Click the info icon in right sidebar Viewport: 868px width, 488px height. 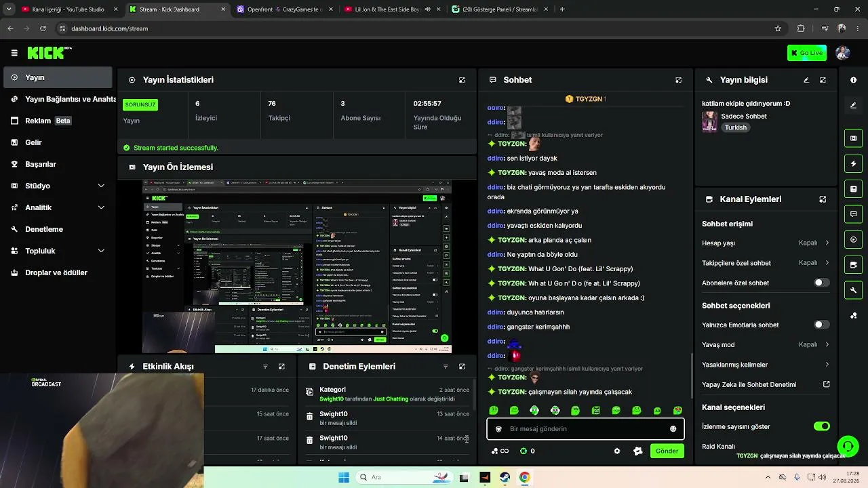(x=853, y=80)
